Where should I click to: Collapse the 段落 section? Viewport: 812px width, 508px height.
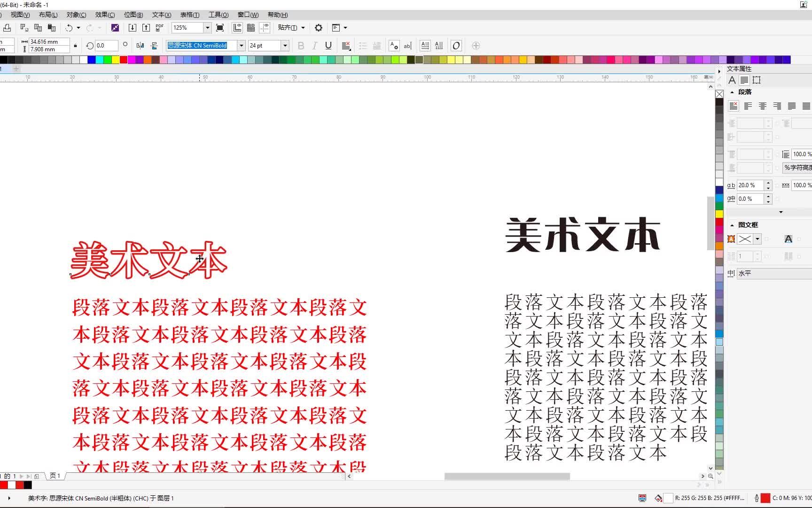[x=732, y=92]
